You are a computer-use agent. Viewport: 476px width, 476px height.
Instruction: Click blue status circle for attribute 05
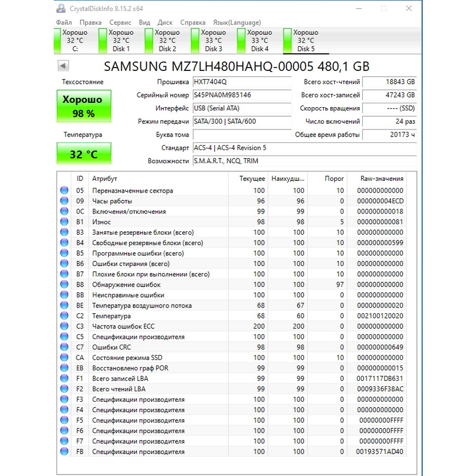pos(64,190)
